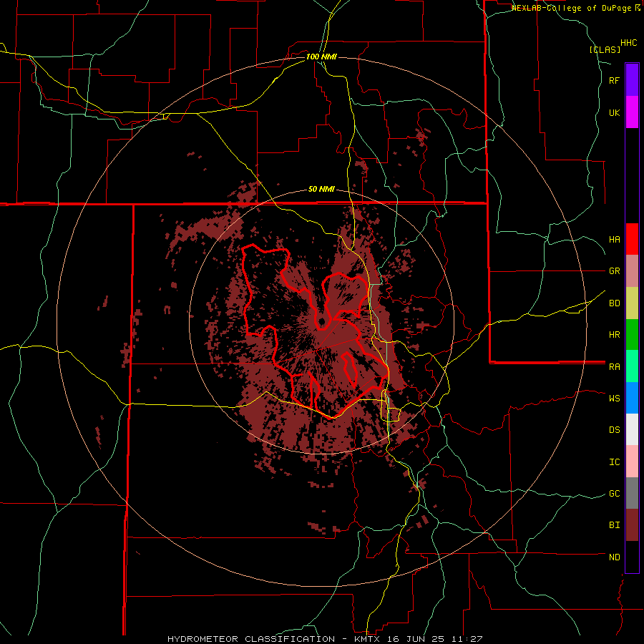Click the "HHC" product code text

(629, 43)
